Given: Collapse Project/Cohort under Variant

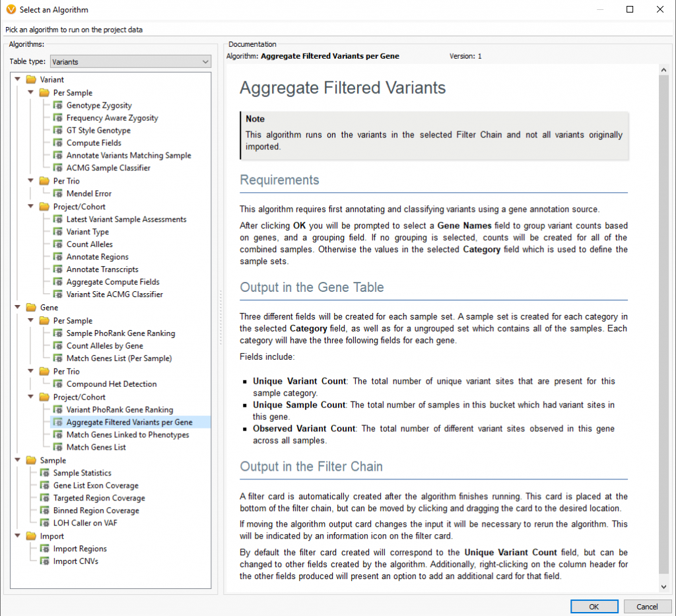Looking at the screenshot, I should pos(30,206).
